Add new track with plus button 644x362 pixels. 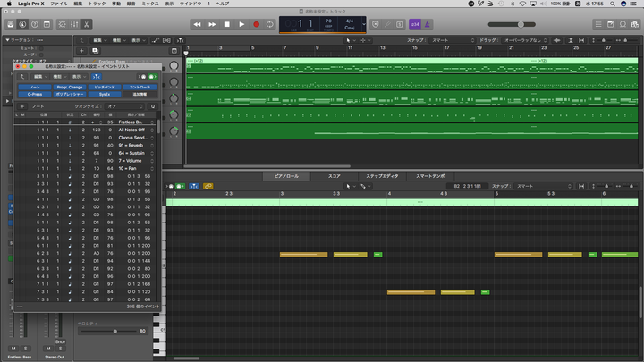[x=81, y=51]
